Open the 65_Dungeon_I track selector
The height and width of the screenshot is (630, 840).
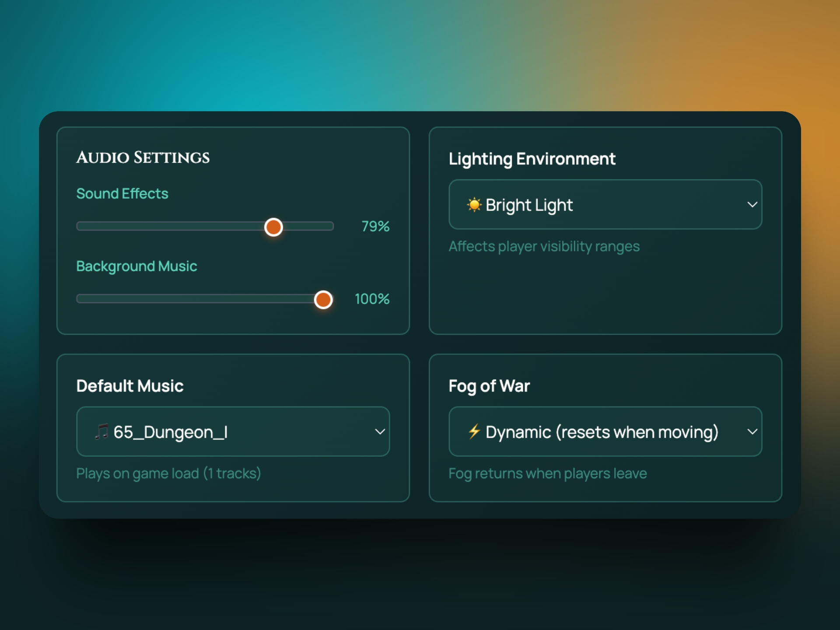click(233, 431)
